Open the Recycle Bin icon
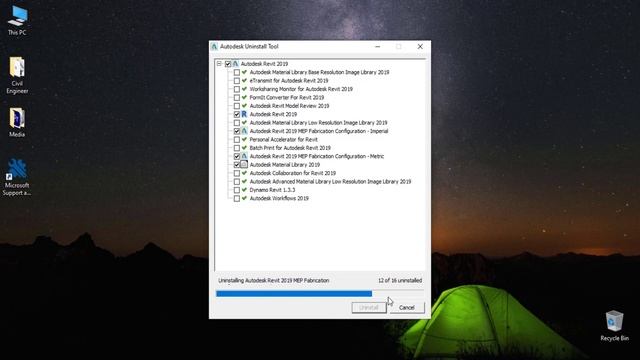 (x=614, y=326)
